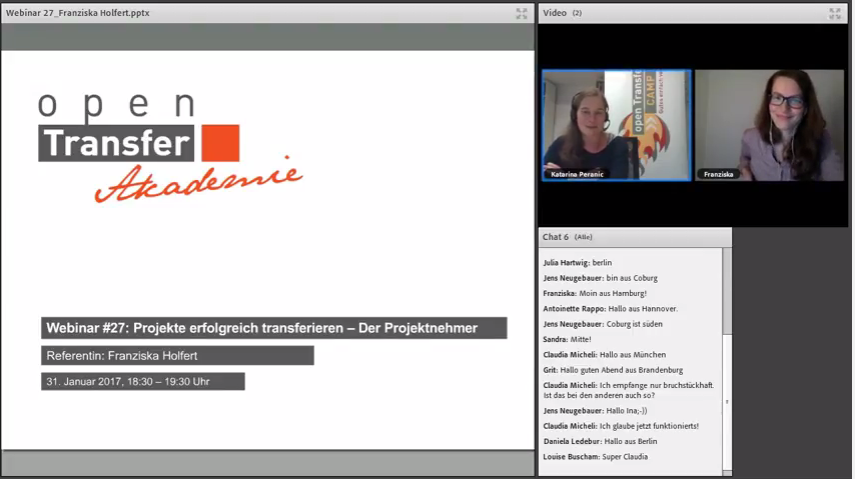Click Julia Hartwig's message 'berlin'
Image resolution: width=855 pixels, height=479 pixels.
577,262
